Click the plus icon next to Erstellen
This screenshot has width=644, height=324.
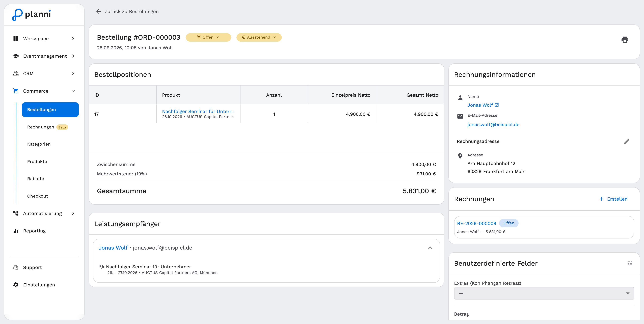601,199
